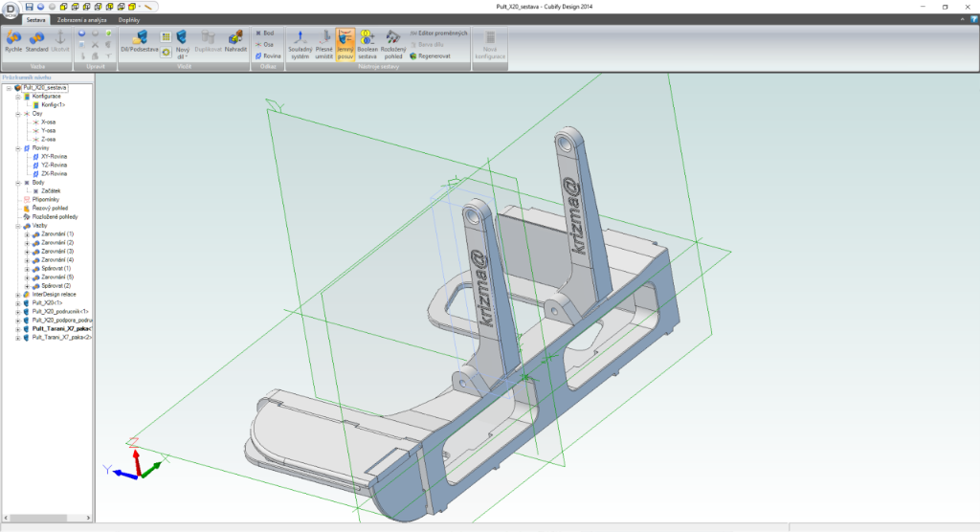This screenshot has height=532, width=980.
Task: Open the Doplňky ribbon tab
Action: point(129,19)
